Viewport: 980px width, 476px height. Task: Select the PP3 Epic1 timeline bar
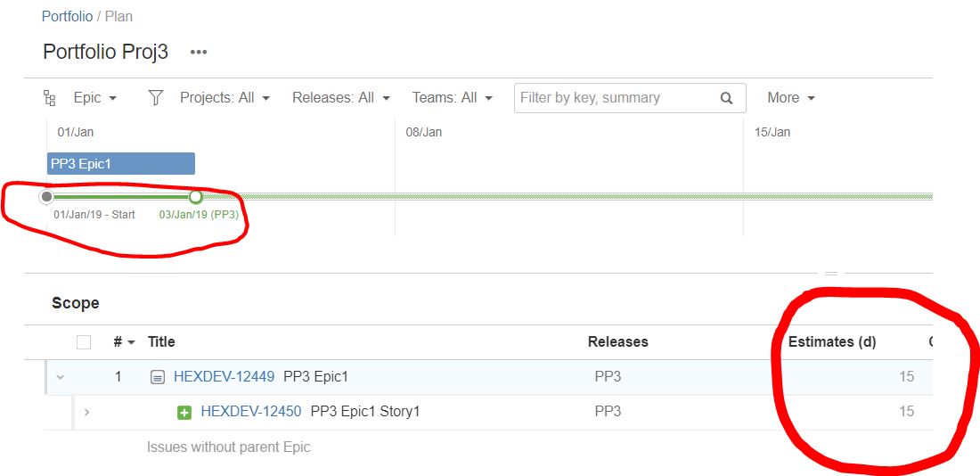(121, 164)
